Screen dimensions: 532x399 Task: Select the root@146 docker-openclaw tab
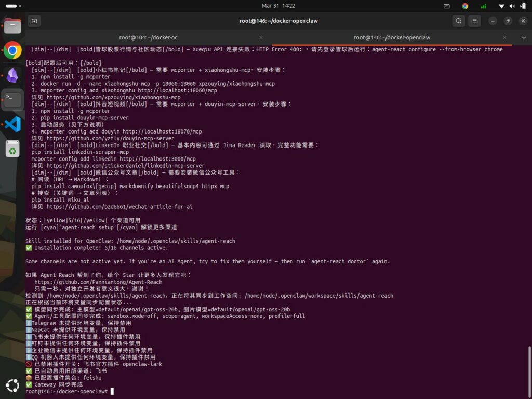coord(392,37)
